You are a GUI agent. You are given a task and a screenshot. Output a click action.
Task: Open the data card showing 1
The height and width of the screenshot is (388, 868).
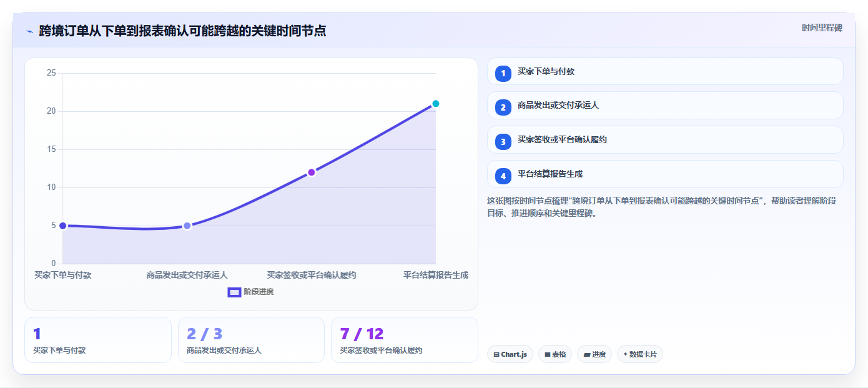click(x=98, y=340)
